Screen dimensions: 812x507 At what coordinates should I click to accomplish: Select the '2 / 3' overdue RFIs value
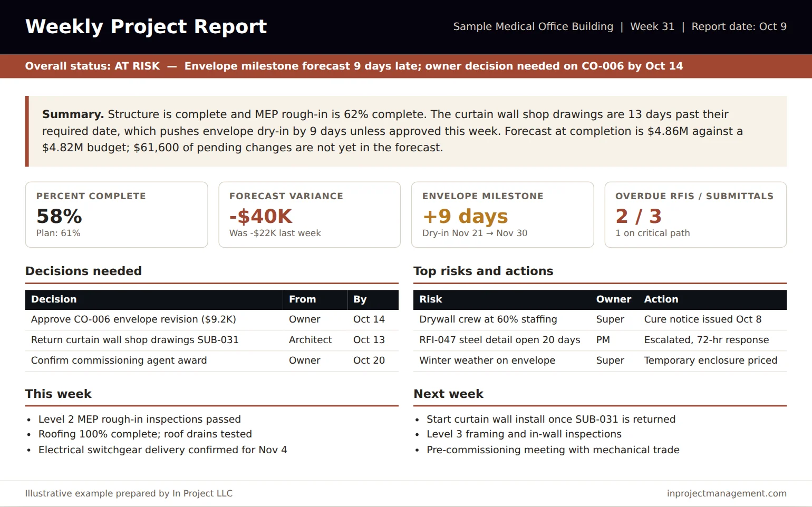638,216
